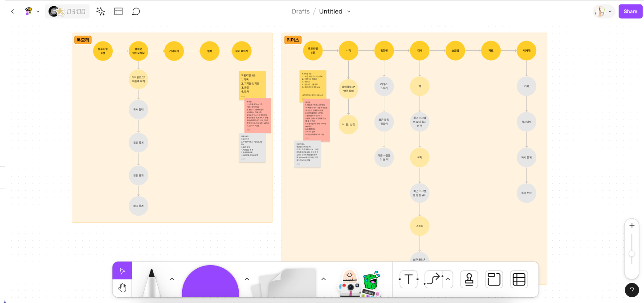The height and width of the screenshot is (303, 644).
Task: Open the templates layout panel
Action: pos(118,12)
